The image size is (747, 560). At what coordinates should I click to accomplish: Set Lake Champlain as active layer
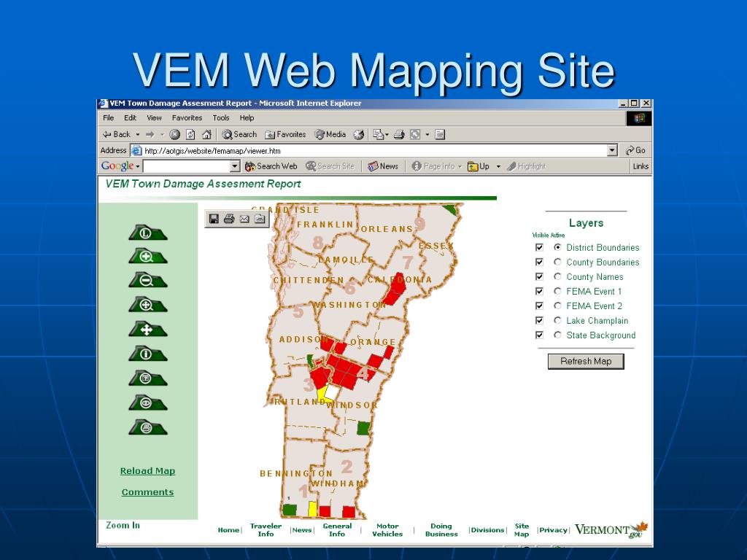557,321
